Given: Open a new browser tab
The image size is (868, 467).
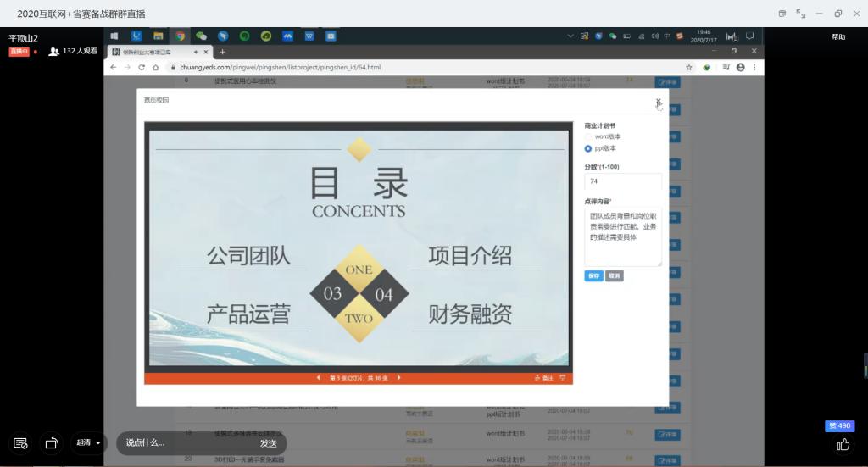Looking at the screenshot, I should (222, 52).
